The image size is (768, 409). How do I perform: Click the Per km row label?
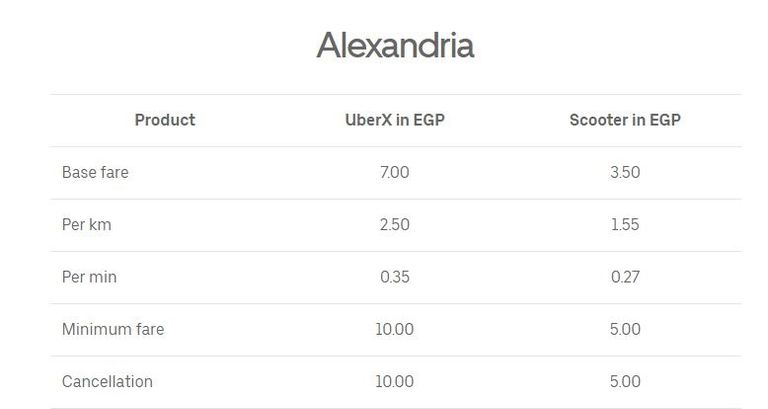tap(87, 224)
